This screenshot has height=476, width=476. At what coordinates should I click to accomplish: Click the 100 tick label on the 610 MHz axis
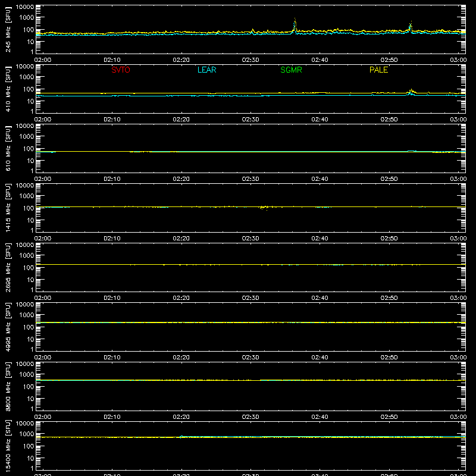(29, 149)
